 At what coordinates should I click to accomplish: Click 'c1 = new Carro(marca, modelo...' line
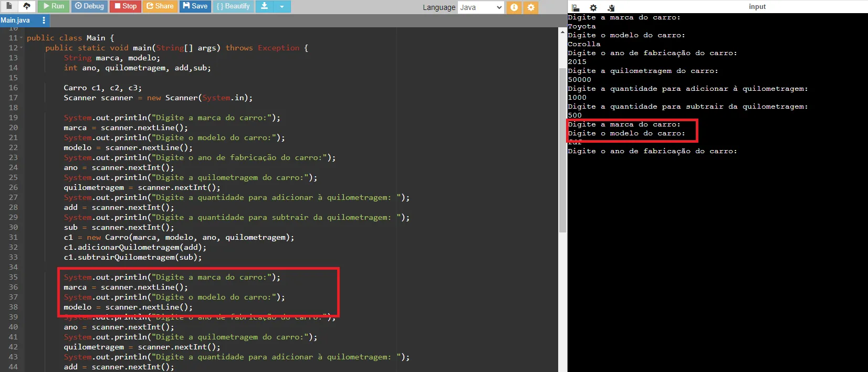(179, 237)
